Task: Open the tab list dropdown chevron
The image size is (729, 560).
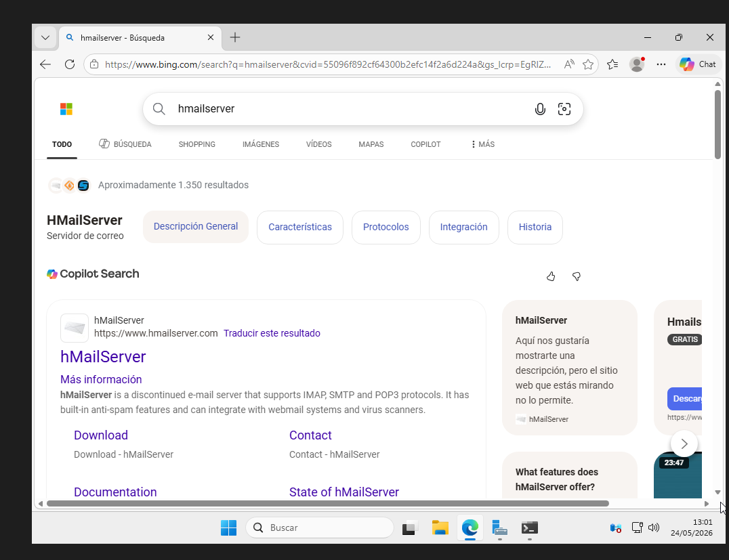Action: (45, 38)
